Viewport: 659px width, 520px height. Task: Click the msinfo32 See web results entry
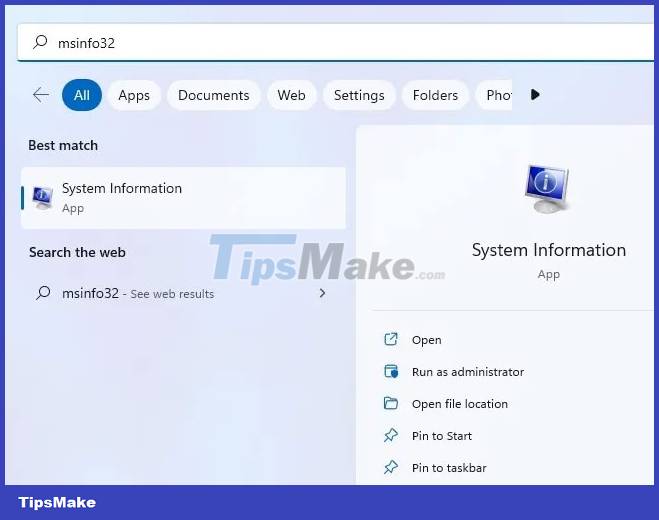(182, 293)
